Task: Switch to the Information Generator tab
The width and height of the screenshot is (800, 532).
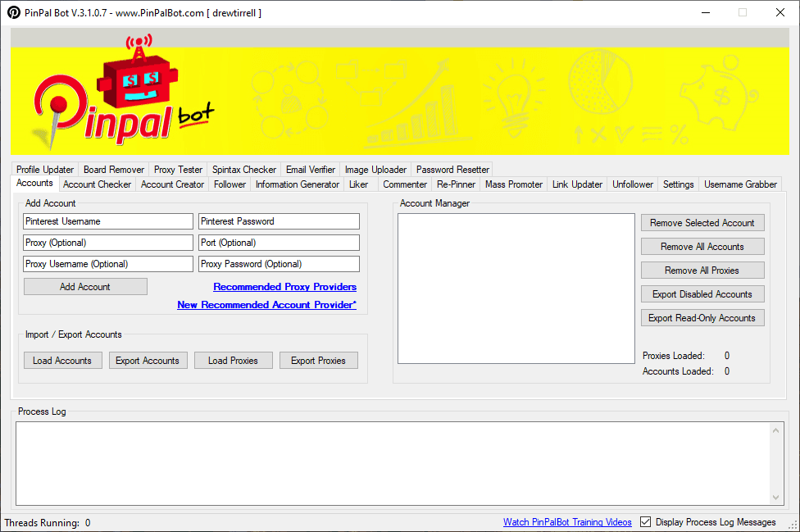Action: point(297,184)
